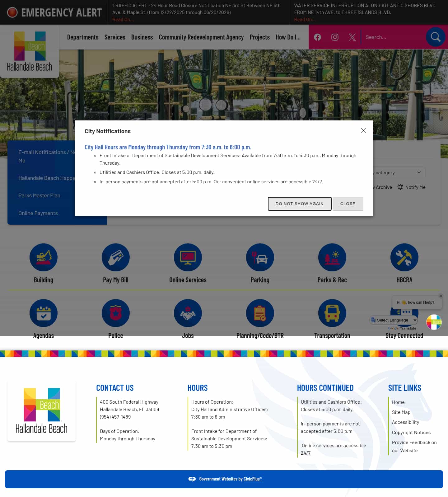
Task: Open Provide Feedback on our Website link
Action: pyautogui.click(x=414, y=446)
